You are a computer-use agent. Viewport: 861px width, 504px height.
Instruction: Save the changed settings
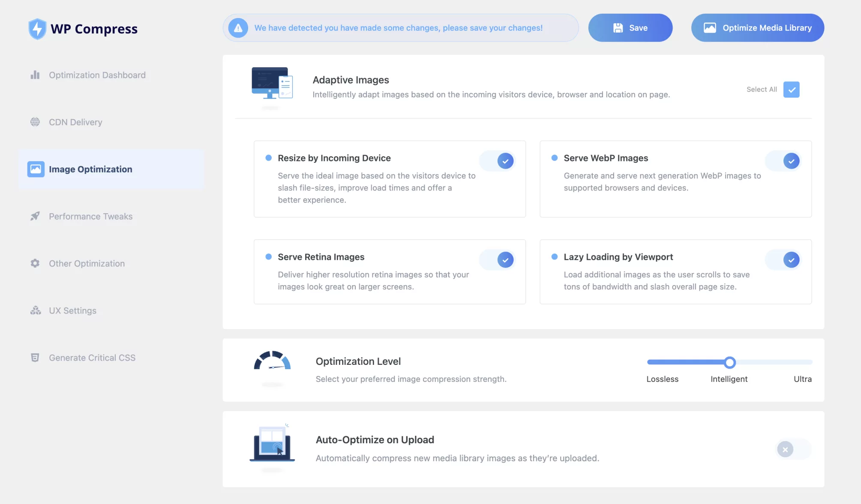click(x=630, y=28)
